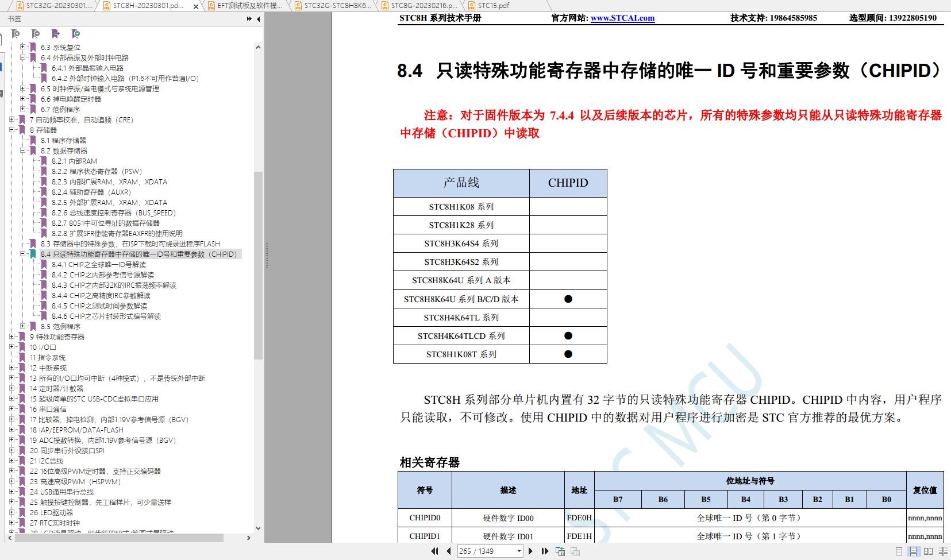
Task: Expand bookmark 9 特殊功能寄存器
Action: (x=11, y=337)
